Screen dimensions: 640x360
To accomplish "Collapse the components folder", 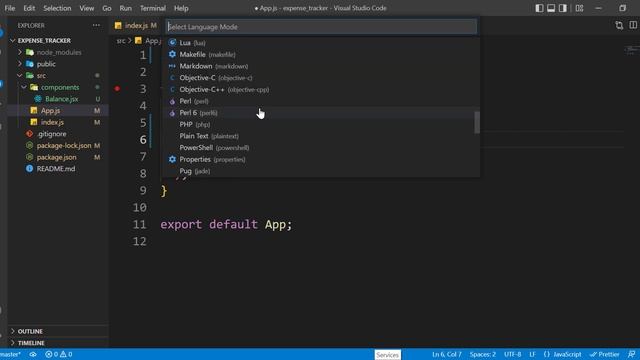I will click(x=60, y=87).
